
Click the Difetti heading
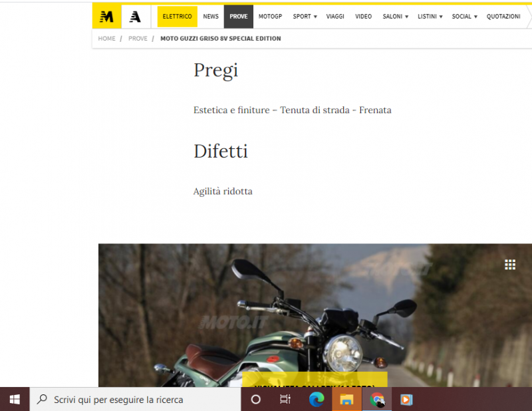(221, 151)
